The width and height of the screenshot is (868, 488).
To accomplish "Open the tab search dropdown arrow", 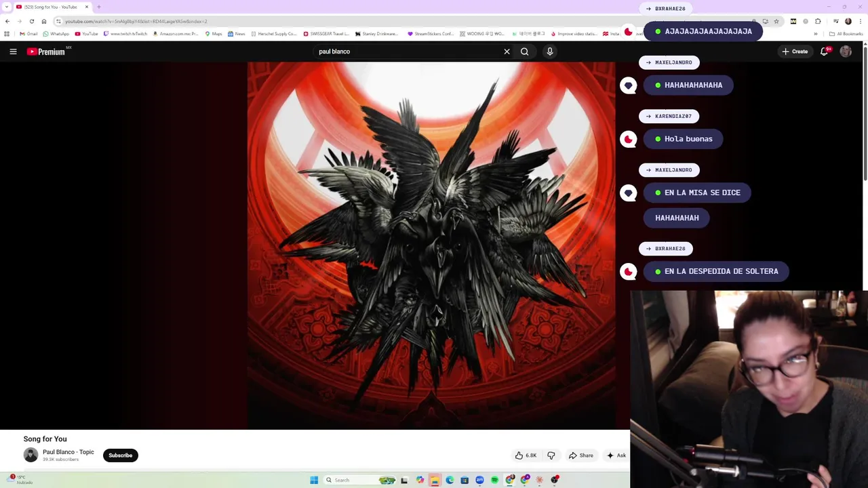I will [7, 7].
